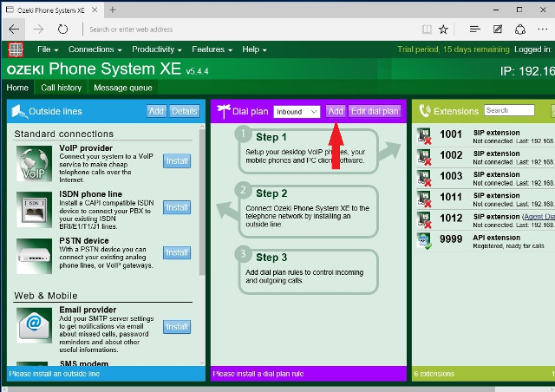Click the Extensions search field
The width and height of the screenshot is (555, 392).
(x=509, y=110)
